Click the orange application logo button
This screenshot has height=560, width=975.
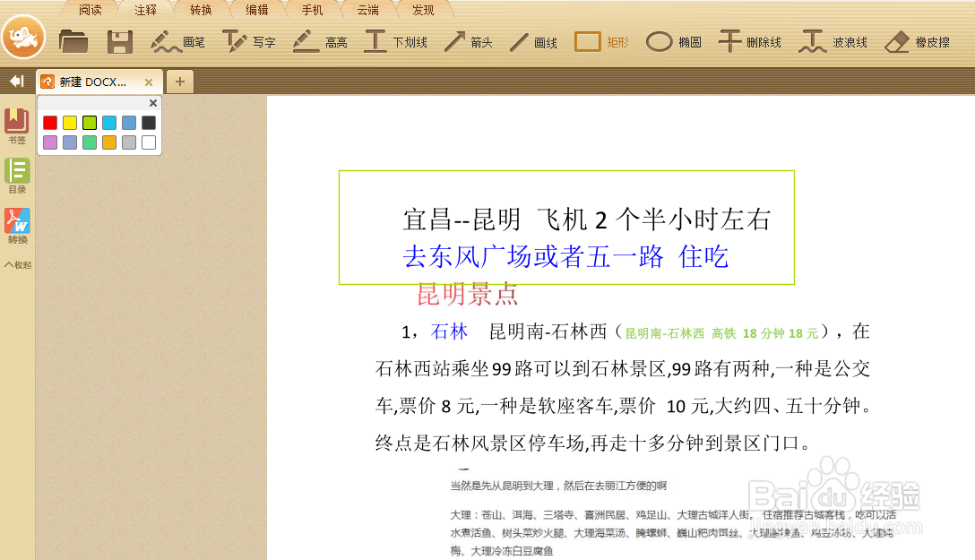(23, 38)
